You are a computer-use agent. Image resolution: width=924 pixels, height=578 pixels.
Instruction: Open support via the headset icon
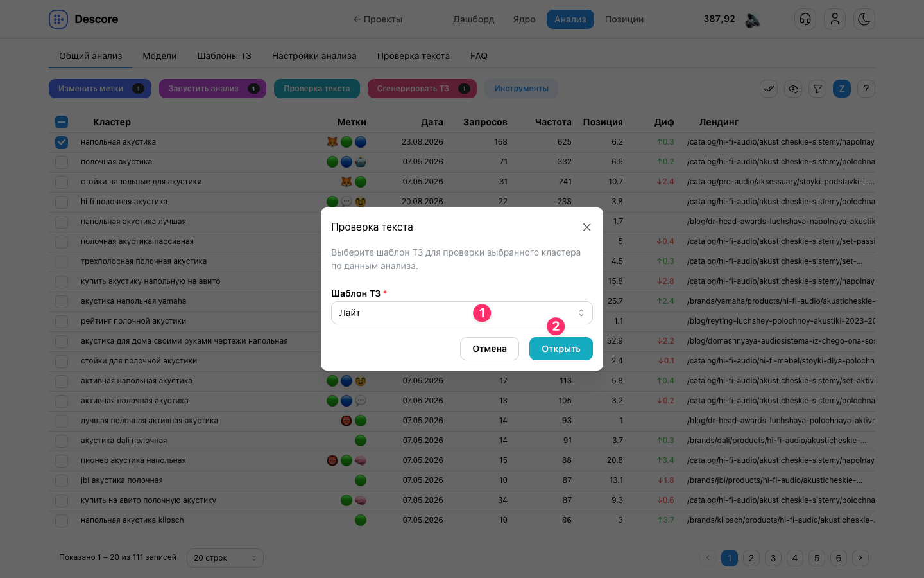(x=805, y=19)
